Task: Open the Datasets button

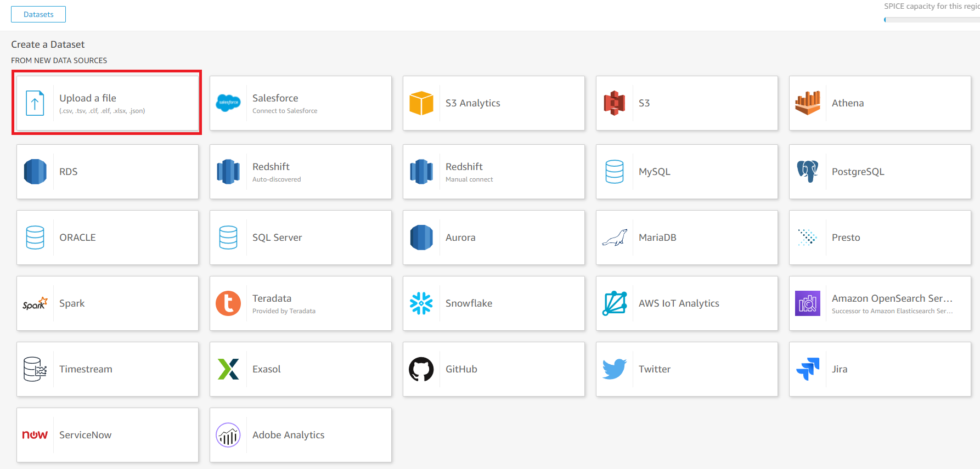Action: pyautogui.click(x=38, y=14)
